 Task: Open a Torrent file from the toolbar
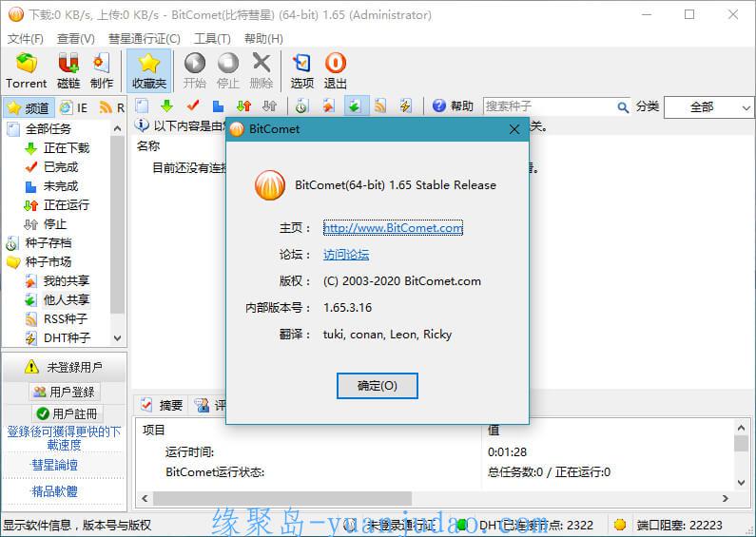26,71
